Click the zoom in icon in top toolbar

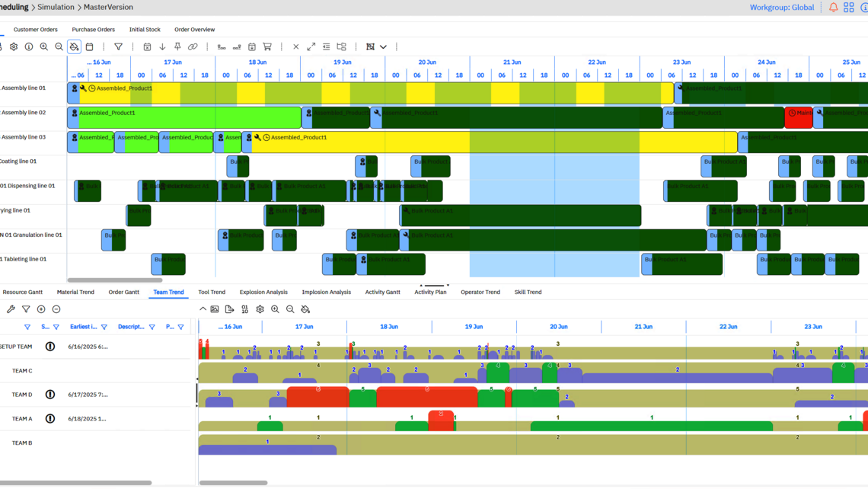pos(44,47)
